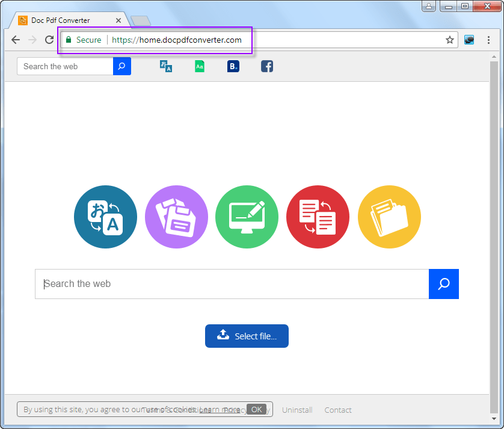Bookmark page with the star icon
The width and height of the screenshot is (504, 429).
click(450, 40)
